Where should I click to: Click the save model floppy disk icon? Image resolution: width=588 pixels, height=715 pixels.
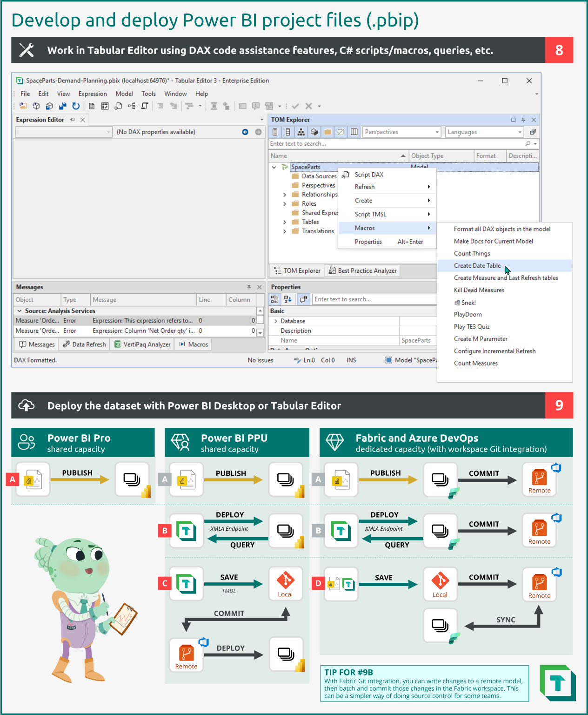coord(63,106)
